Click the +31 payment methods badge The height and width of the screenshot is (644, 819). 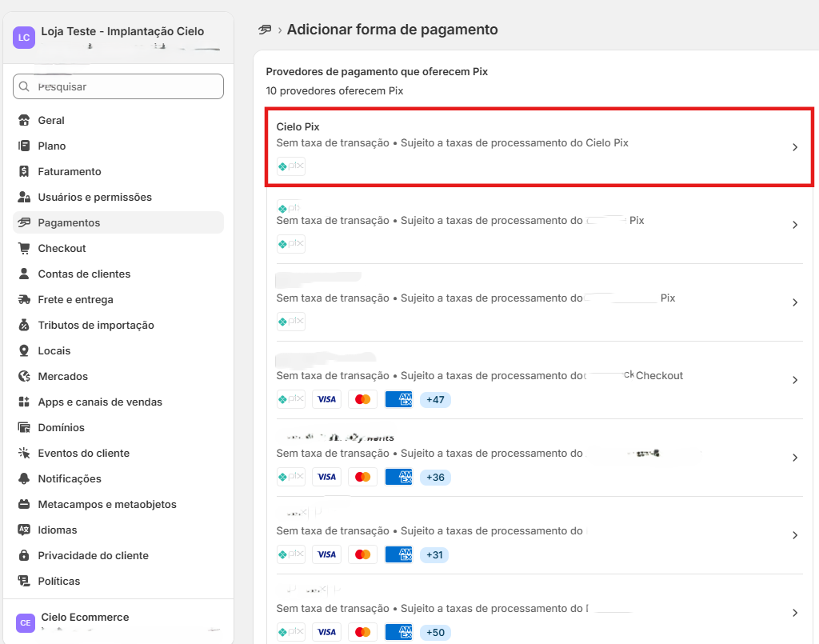coord(434,554)
